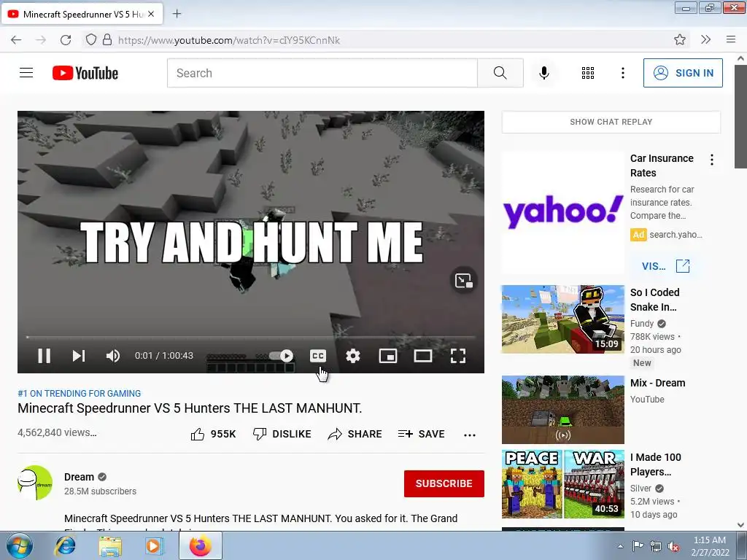Open the player settings gear
747x560 pixels.
[353, 356]
